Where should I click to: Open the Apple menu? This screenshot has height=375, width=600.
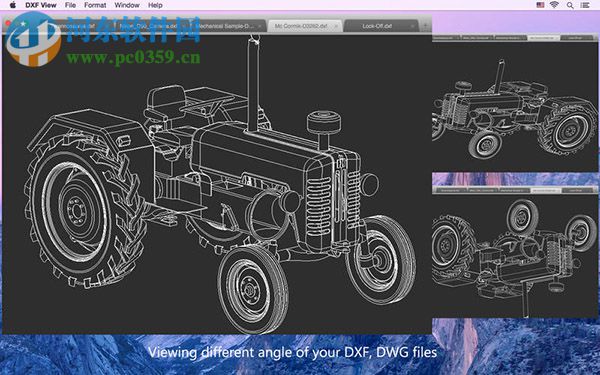pyautogui.click(x=13, y=5)
